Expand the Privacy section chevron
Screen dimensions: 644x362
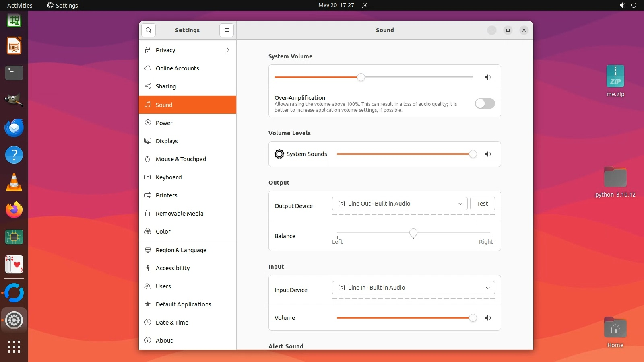227,50
